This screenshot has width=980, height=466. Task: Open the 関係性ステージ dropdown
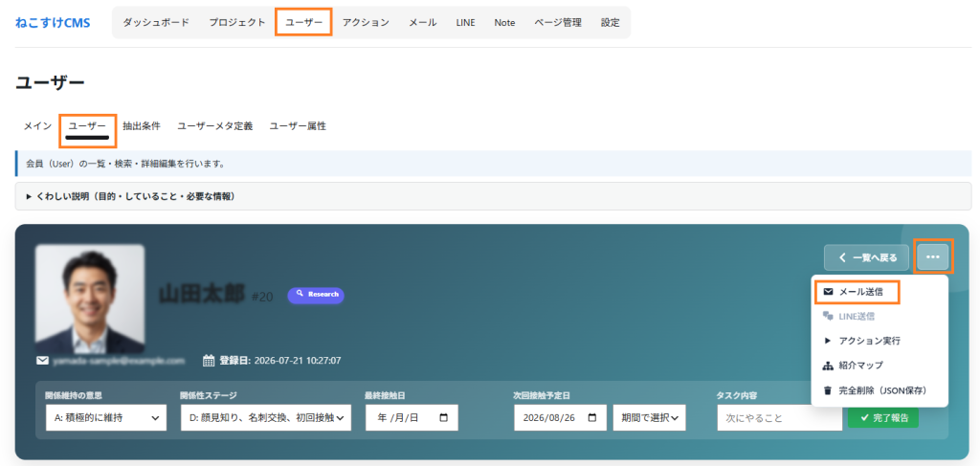pyautogui.click(x=266, y=418)
